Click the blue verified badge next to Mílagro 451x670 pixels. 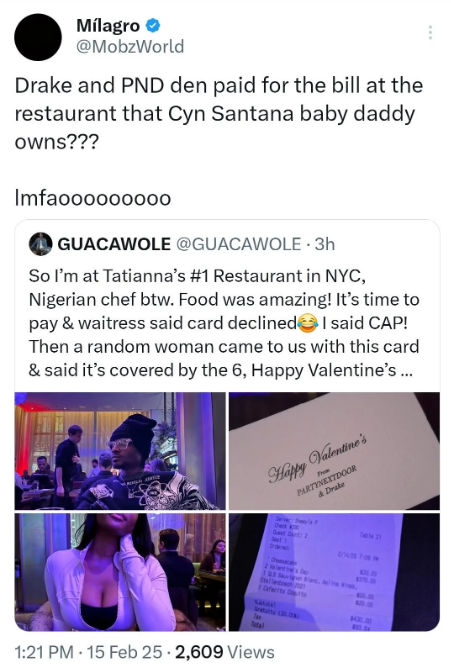point(153,26)
